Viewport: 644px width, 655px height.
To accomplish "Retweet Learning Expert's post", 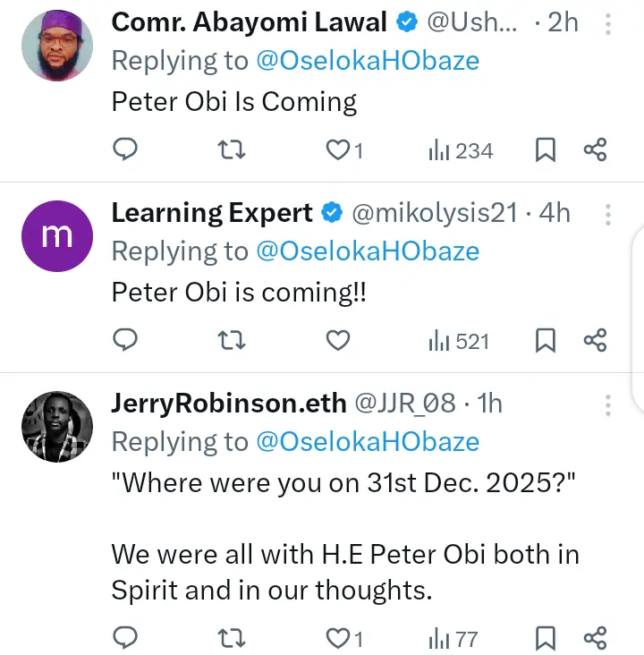I will click(232, 340).
